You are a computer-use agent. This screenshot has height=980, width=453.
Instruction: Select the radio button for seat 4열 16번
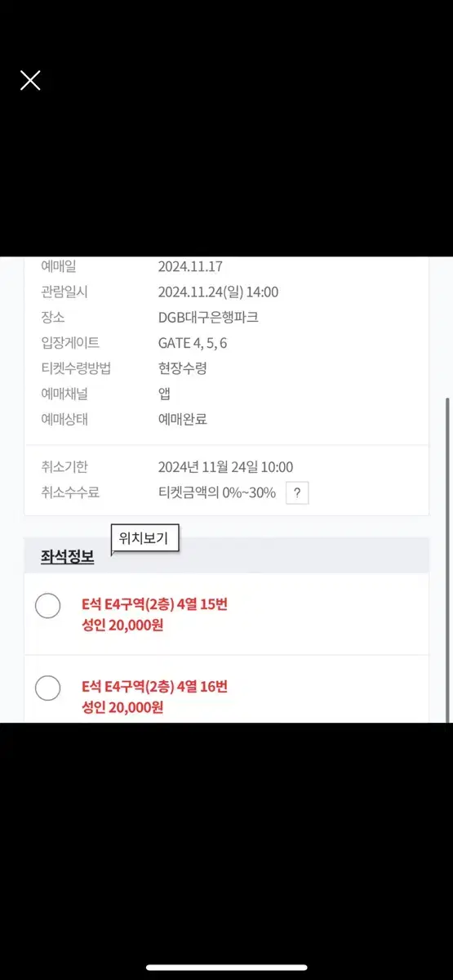coord(48,688)
